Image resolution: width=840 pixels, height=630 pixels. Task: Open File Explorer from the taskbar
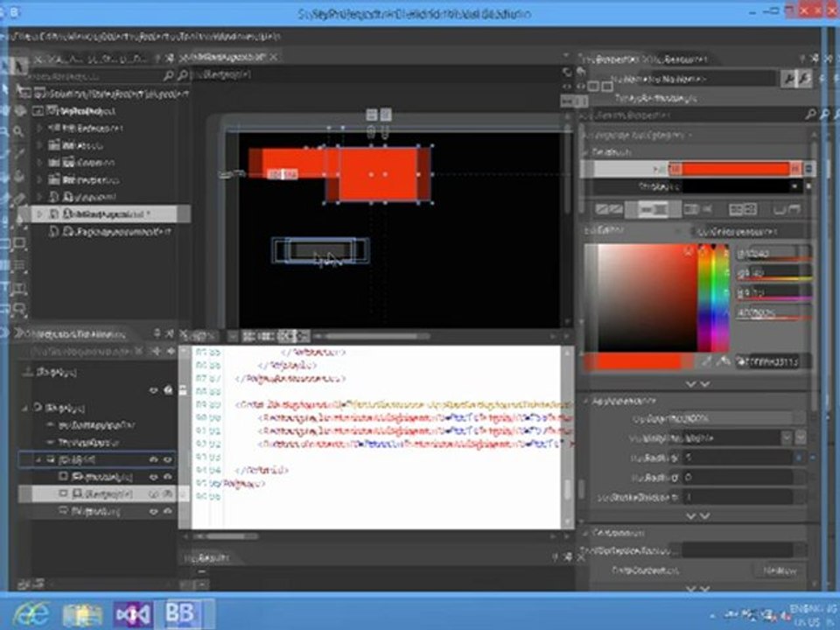(x=82, y=614)
